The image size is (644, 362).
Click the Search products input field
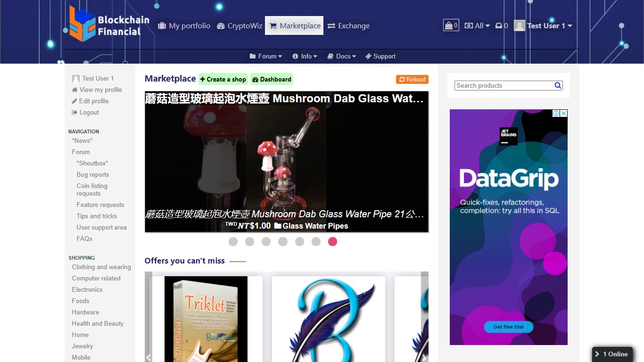[504, 85]
